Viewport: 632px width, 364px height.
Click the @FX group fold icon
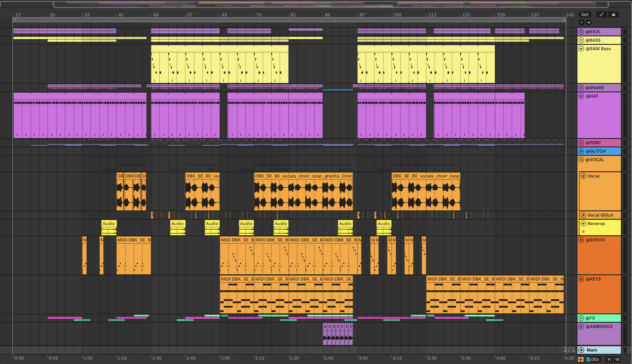pyautogui.click(x=581, y=318)
